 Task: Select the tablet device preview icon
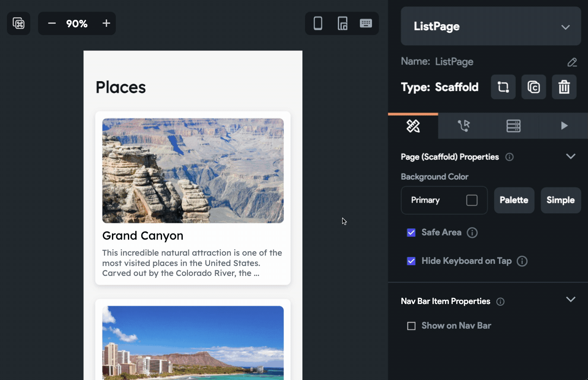pyautogui.click(x=342, y=23)
